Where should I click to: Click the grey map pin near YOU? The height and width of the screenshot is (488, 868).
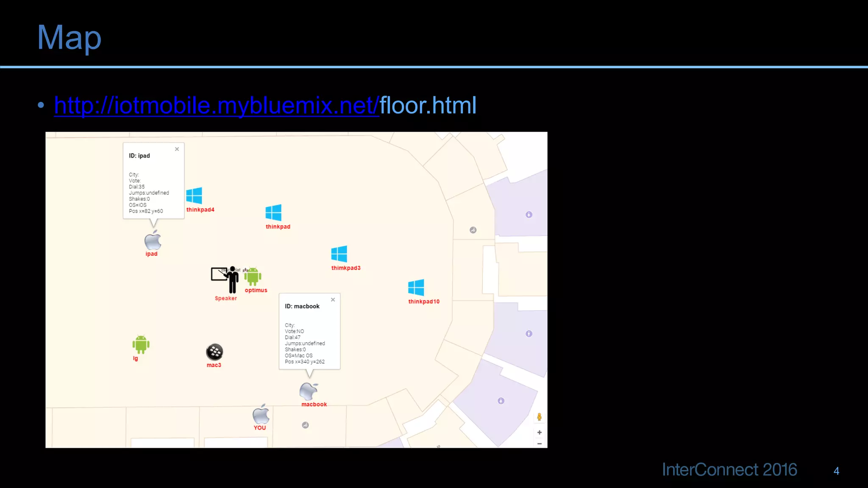(305, 425)
